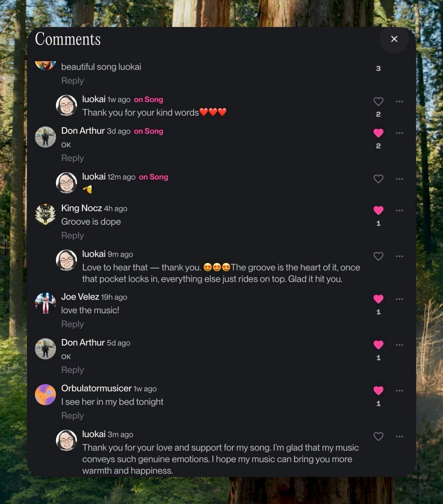Open Joe Velez's profile avatar

(x=45, y=303)
